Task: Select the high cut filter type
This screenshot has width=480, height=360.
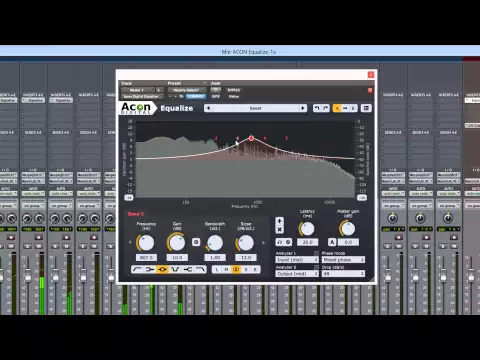Action: point(200,269)
